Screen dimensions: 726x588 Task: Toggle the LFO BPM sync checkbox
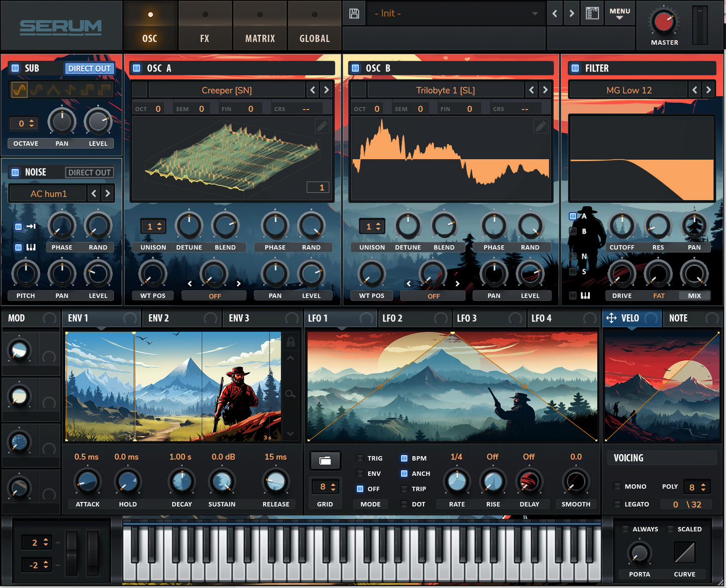click(404, 458)
